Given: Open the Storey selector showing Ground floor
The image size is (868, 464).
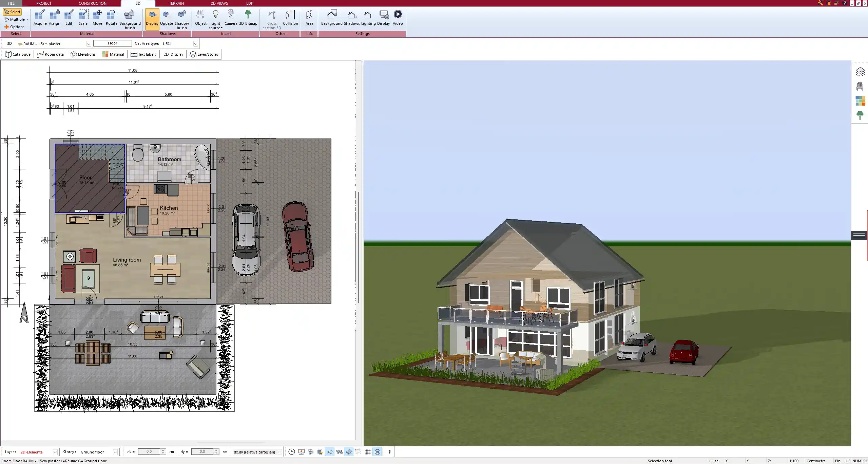Looking at the screenshot, I should click(x=115, y=452).
